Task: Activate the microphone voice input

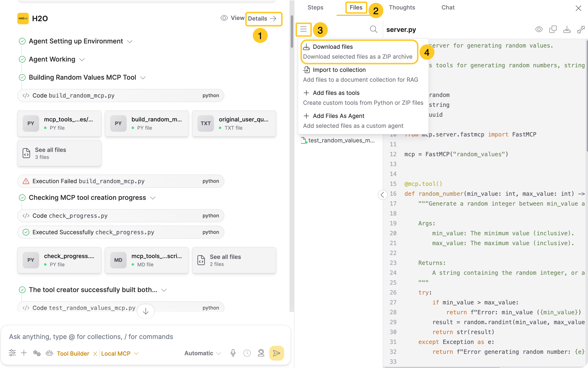Action: (233, 353)
